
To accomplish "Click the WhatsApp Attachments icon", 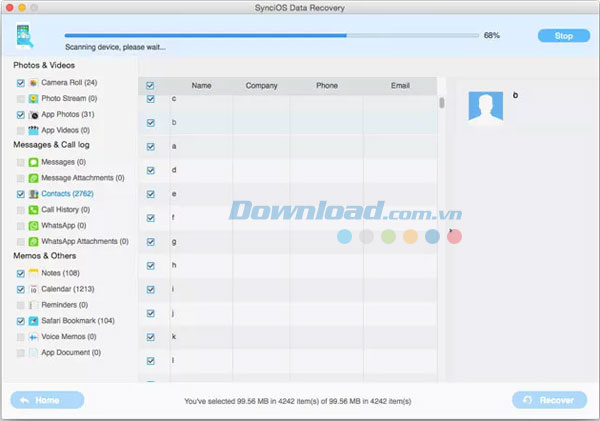I will tap(34, 242).
